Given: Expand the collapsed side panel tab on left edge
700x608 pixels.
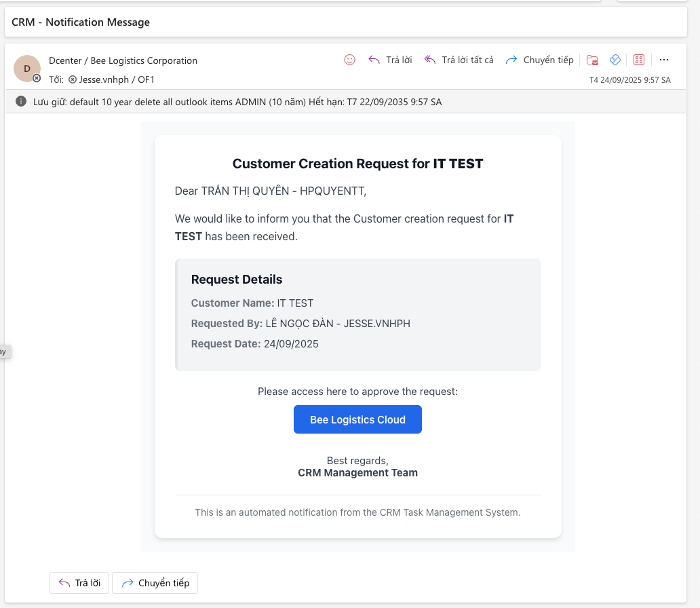Looking at the screenshot, I should pyautogui.click(x=3, y=351).
